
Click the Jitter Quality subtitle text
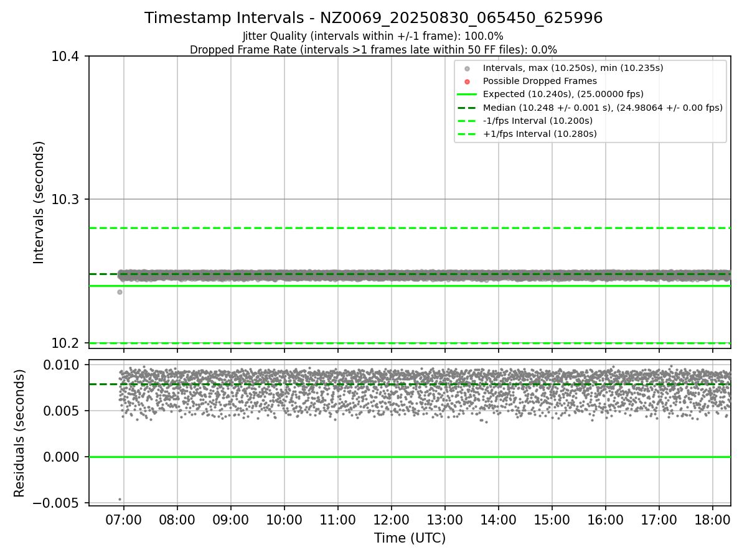pyautogui.click(x=373, y=36)
